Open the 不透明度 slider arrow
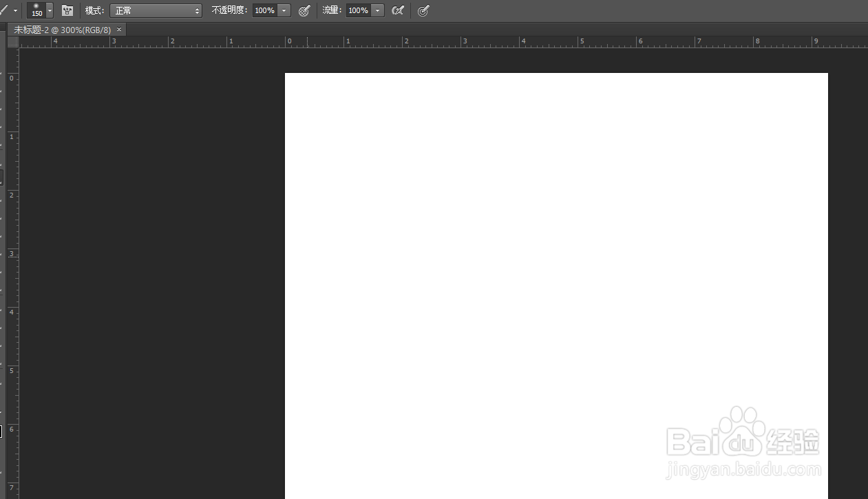Screen dimensions: 868x499 click(x=284, y=10)
